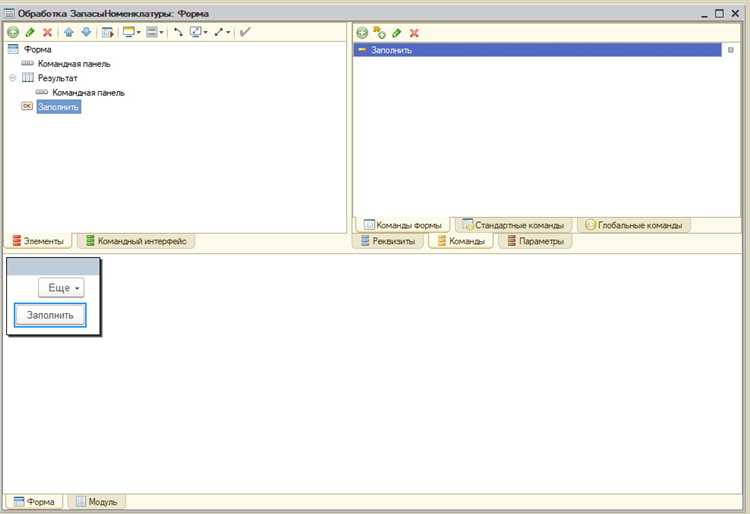Click the screen-resize icon in elements toolbar
Viewport: 750px width, 514px height.
[x=196, y=32]
